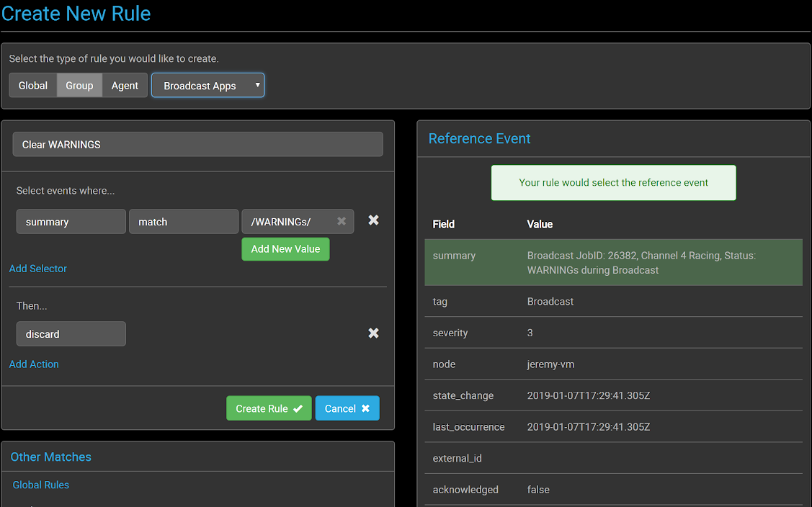Clear the /WARNINGs/ value with its x icon
Screen dimensions: 812x507
(x=342, y=221)
